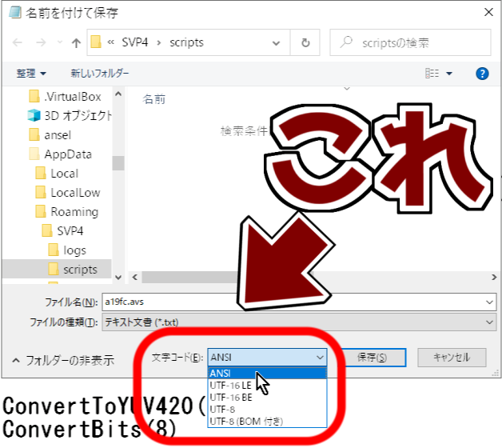This screenshot has width=502, height=448.
Task: Open the 整理 menu
Action: (x=31, y=74)
